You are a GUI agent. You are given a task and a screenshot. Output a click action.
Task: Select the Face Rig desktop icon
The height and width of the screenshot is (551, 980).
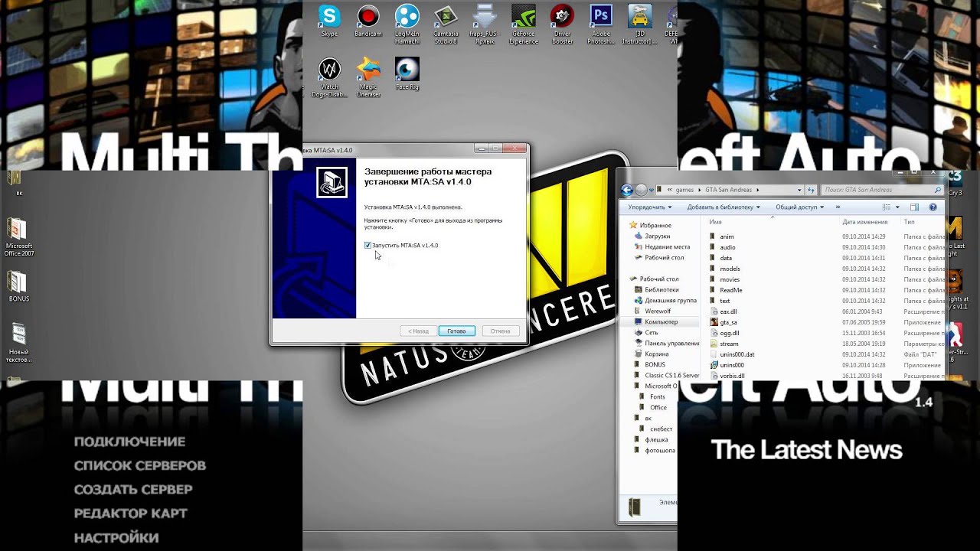407,73
